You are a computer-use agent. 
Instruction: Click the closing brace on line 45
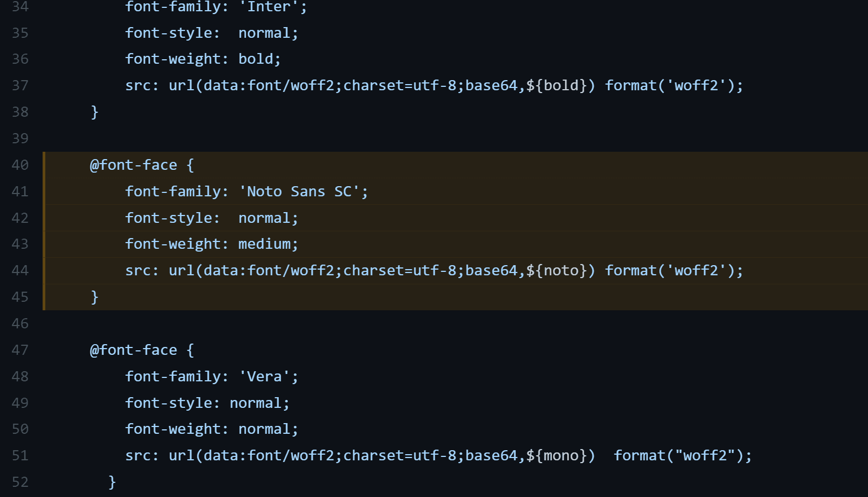pos(95,297)
